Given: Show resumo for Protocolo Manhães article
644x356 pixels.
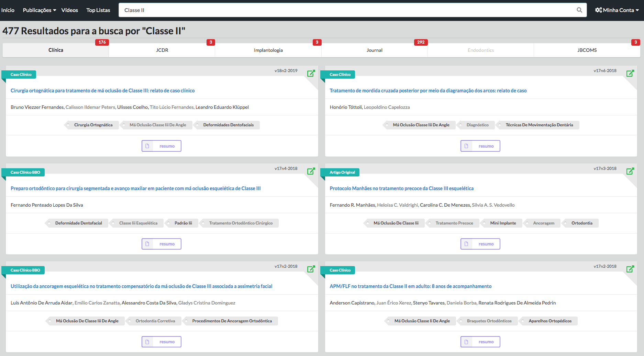Looking at the screenshot, I should click(x=480, y=244).
